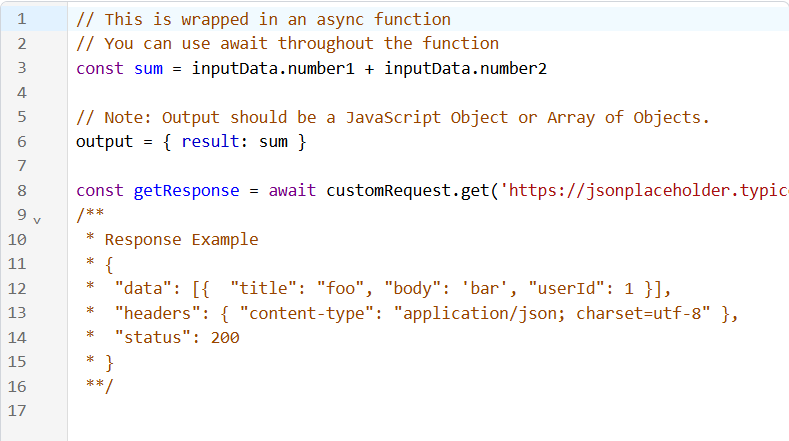Place cursor on empty line 17 in editor
The image size is (789, 441).
click(x=428, y=411)
